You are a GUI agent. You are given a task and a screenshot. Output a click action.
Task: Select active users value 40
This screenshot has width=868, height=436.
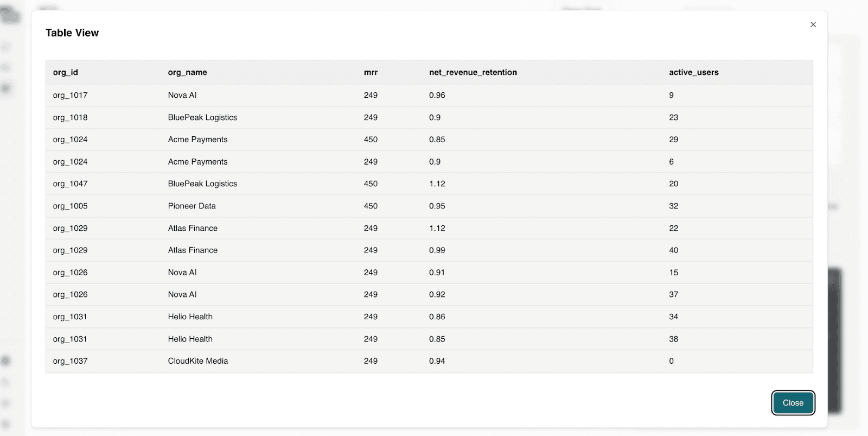(673, 250)
